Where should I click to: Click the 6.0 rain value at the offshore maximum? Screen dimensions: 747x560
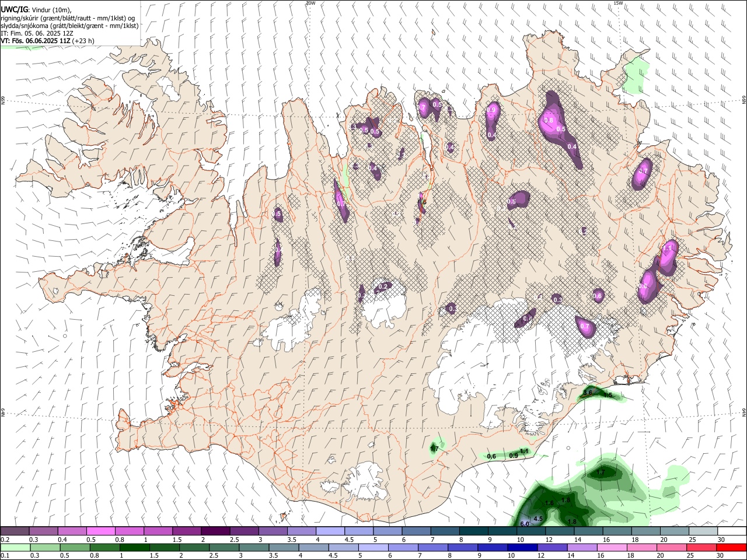click(524, 524)
